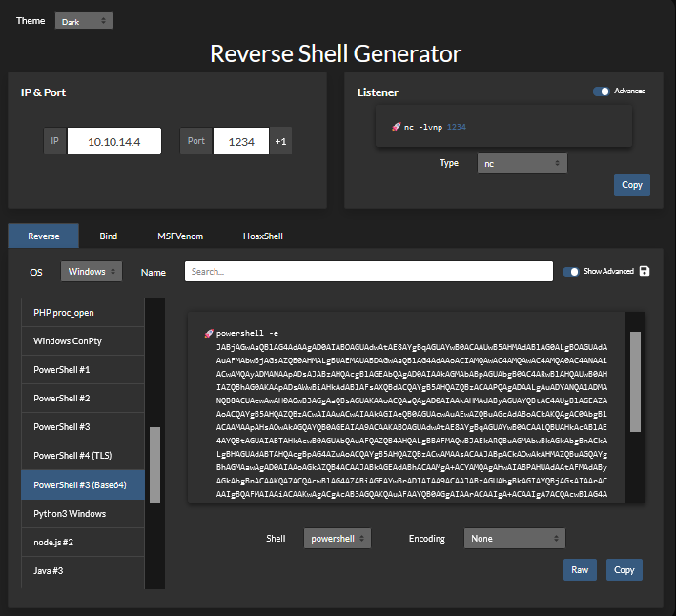This screenshot has width=676, height=616.
Task: Toggle the Show Advanced switch
Action: [x=570, y=271]
